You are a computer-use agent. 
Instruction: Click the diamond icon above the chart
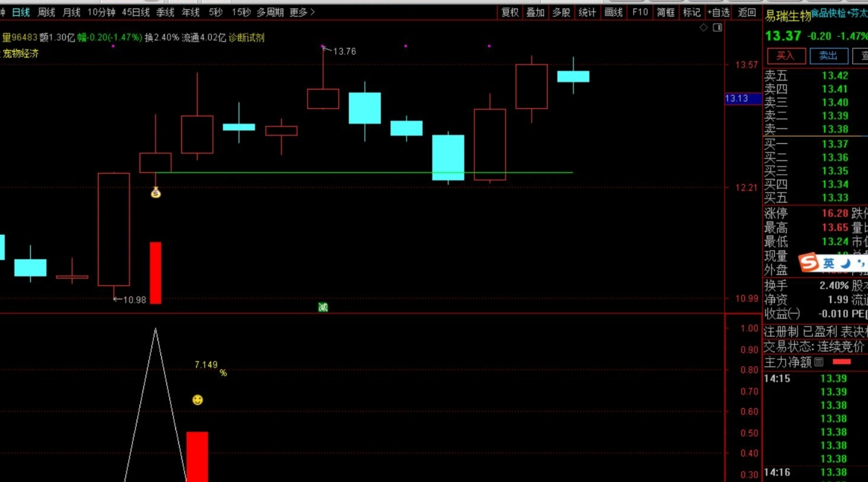pyautogui.click(x=703, y=28)
